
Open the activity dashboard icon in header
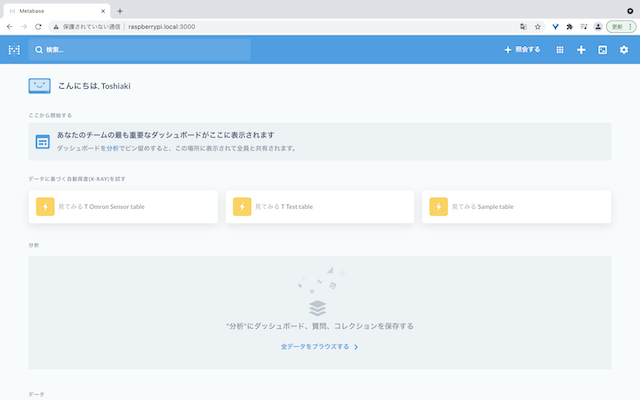tap(602, 50)
